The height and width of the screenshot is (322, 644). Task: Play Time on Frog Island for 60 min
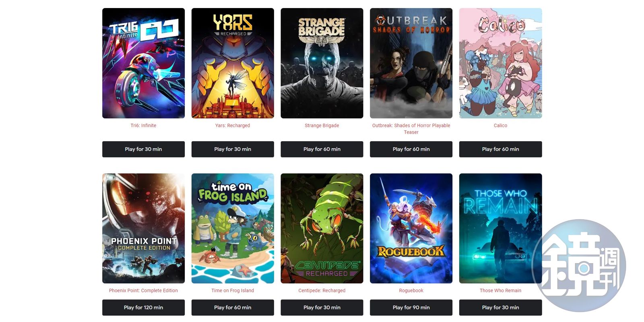pyautogui.click(x=233, y=308)
